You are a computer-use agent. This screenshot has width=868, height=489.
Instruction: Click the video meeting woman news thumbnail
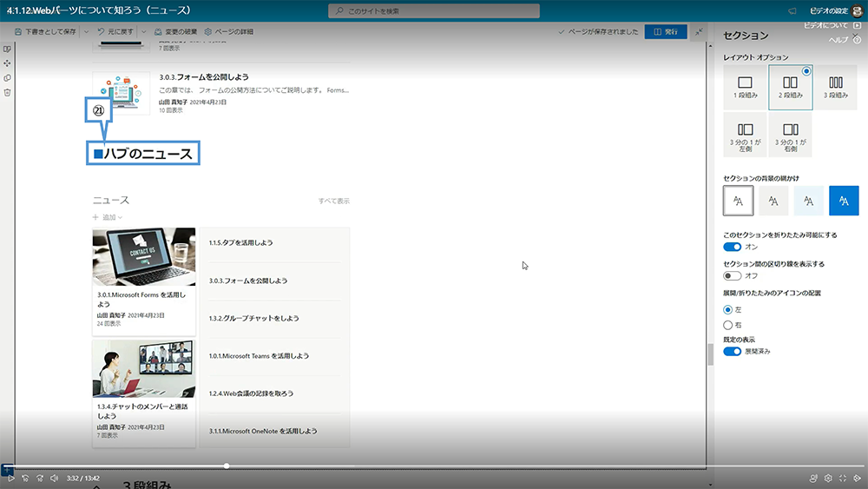coord(144,369)
